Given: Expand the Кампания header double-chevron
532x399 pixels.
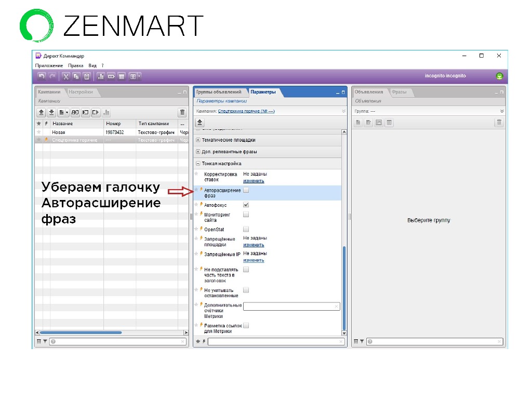Looking at the screenshot, I should 343,111.
